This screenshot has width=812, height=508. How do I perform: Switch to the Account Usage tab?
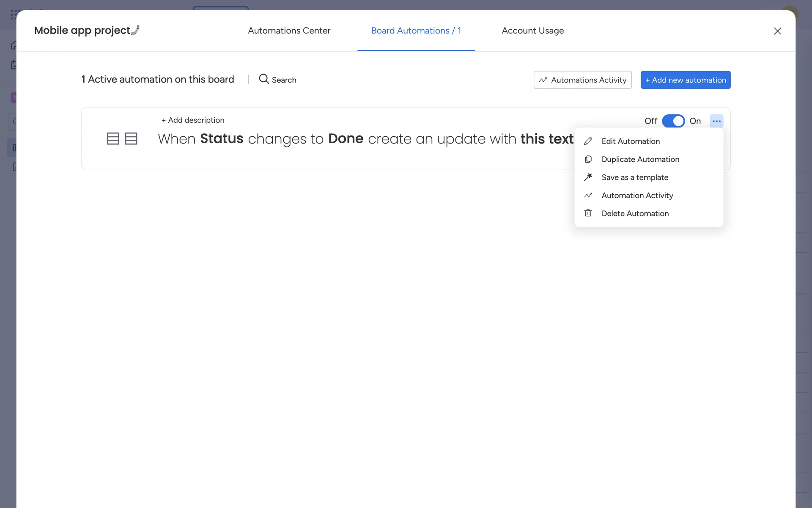532,30
